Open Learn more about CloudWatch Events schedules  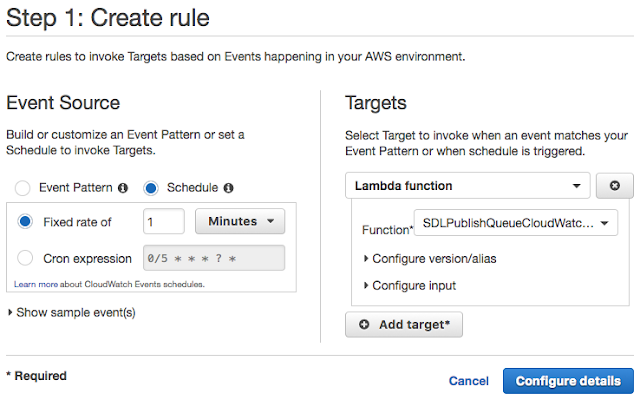coord(108,284)
